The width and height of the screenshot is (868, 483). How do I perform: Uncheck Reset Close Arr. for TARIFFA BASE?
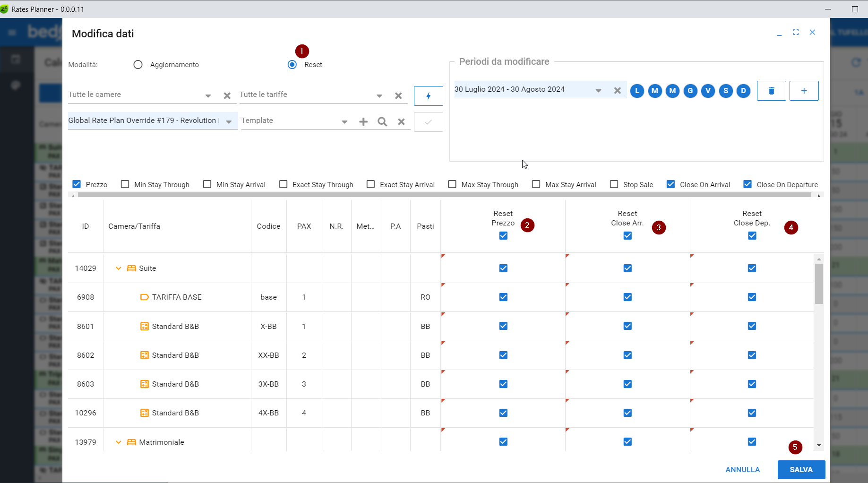coord(627,297)
